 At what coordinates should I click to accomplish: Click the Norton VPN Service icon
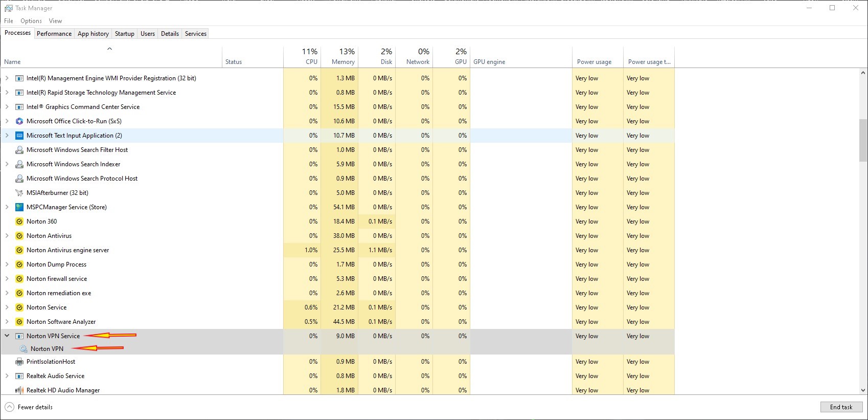coord(19,336)
